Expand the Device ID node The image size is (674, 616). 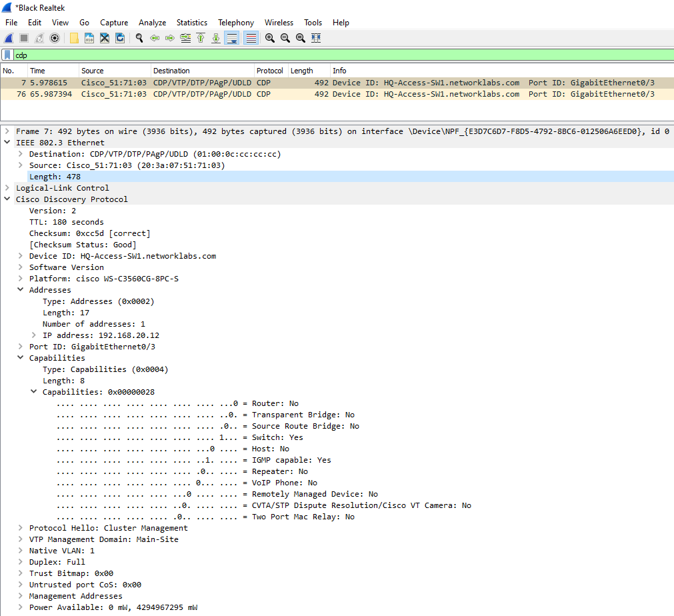click(20, 255)
